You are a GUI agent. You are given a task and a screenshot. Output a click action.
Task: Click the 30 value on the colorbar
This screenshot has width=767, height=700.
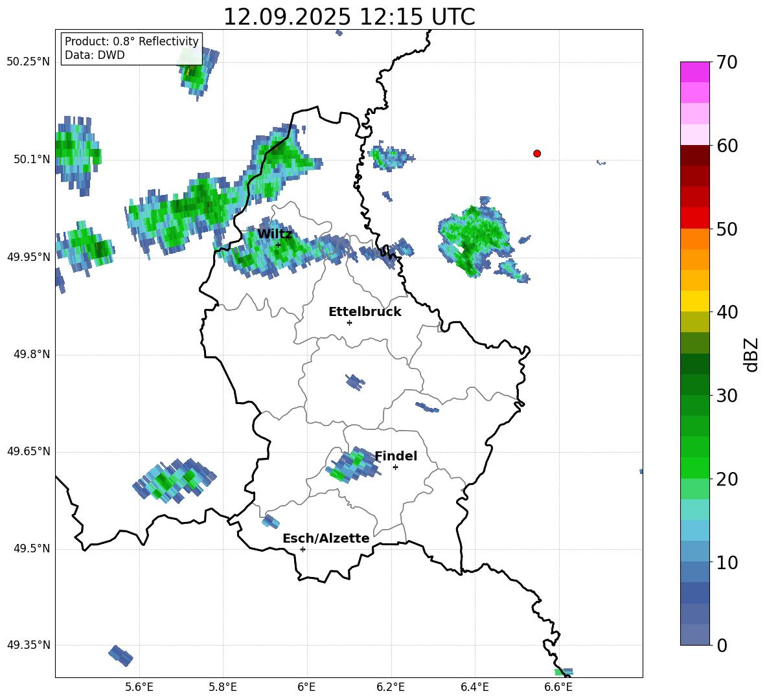click(x=727, y=395)
